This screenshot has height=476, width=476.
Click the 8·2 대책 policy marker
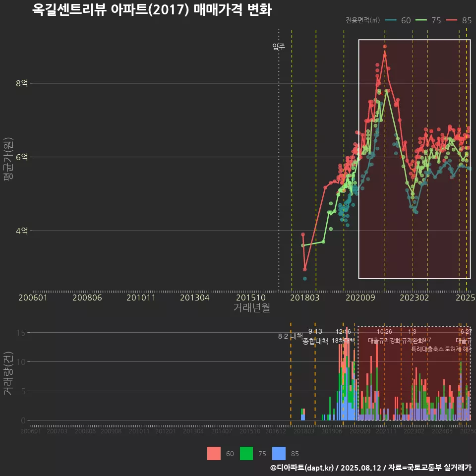(291, 336)
